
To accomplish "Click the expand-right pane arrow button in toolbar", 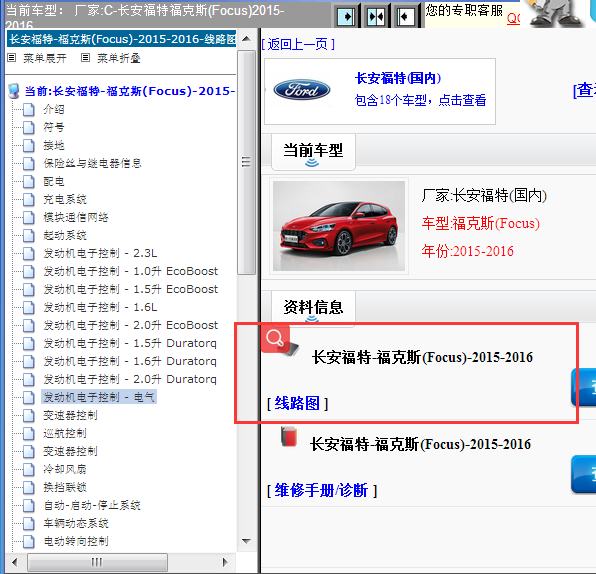I will click(x=346, y=16).
